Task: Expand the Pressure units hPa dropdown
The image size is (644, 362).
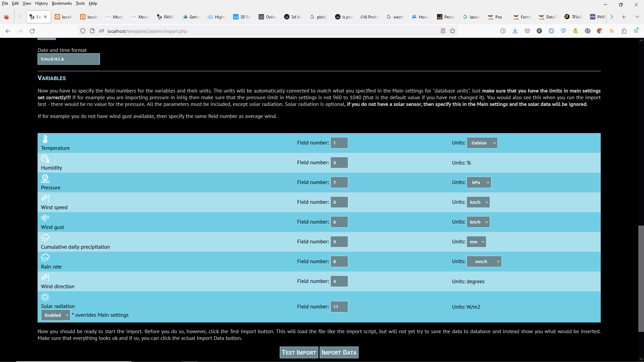Action: (479, 183)
